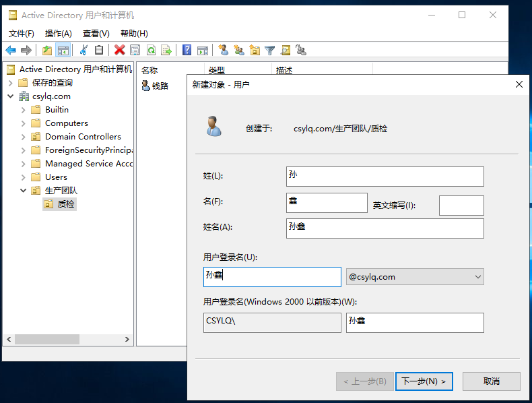Open the @csylq.com domain suffix dropdown
Image resolution: width=532 pixels, height=403 pixels.
click(415, 277)
